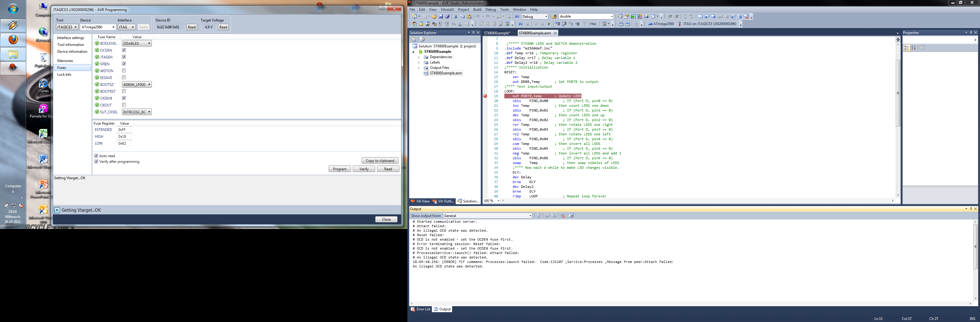Viewport: 980px width, 322px height.
Task: Open the Show output from General dropdown
Action: [488, 216]
